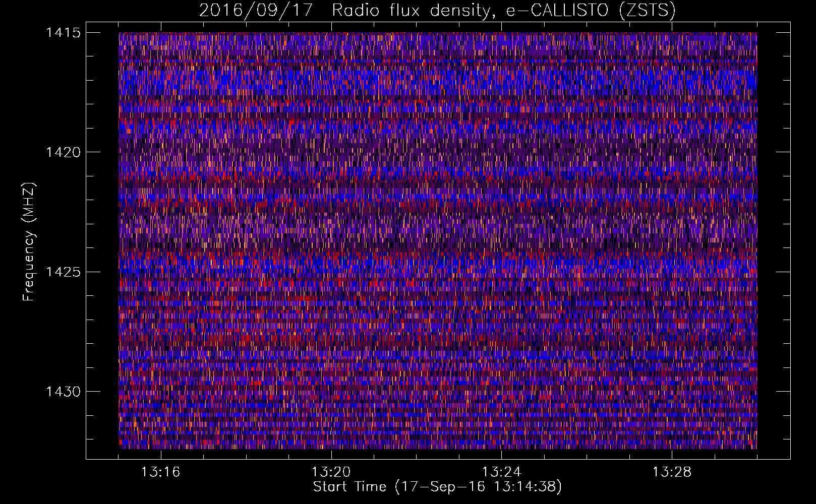This screenshot has width=816, height=504.
Task: Click the 13:20 time tick label
Action: tap(331, 472)
